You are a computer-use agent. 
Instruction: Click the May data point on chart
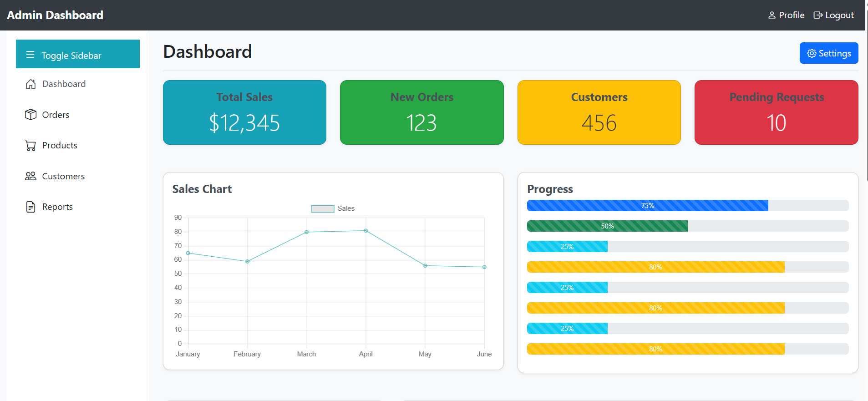425,266
